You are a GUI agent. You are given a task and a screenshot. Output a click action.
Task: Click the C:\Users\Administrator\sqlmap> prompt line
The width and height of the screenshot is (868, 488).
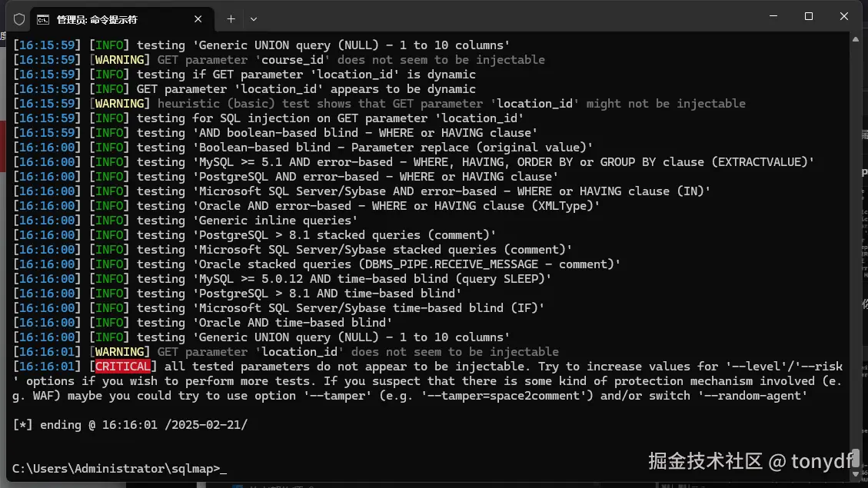[119, 469]
